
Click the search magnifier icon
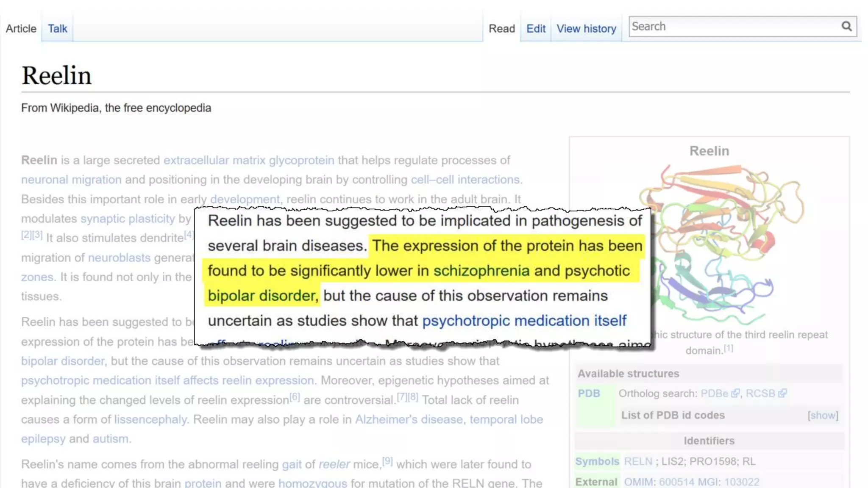(x=846, y=26)
